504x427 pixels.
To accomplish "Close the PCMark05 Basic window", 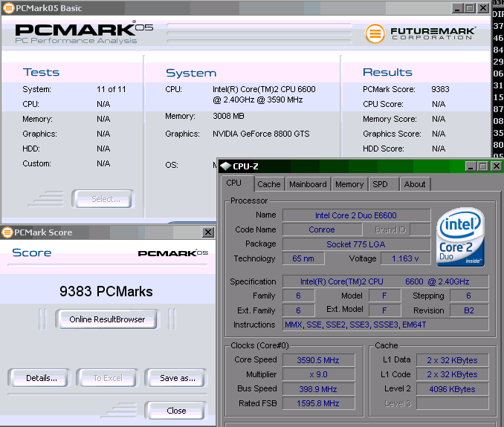I will (x=483, y=8).
